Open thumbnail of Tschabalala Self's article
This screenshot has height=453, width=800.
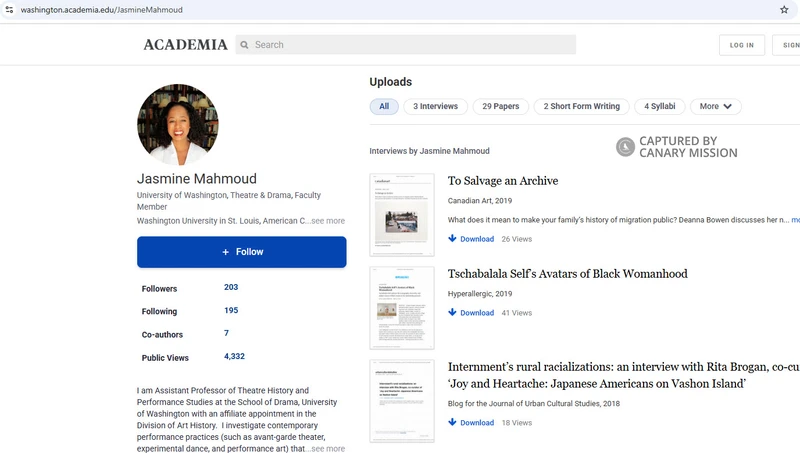pyautogui.click(x=402, y=308)
